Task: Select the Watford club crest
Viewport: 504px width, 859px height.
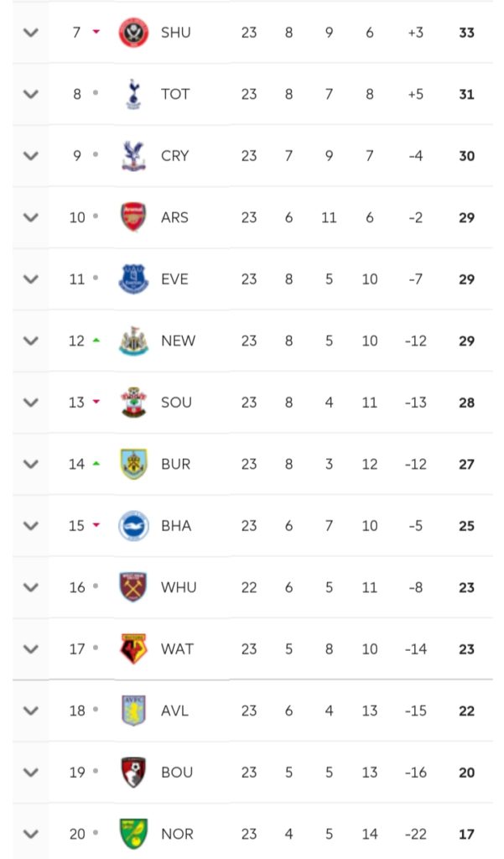Action: tap(133, 649)
